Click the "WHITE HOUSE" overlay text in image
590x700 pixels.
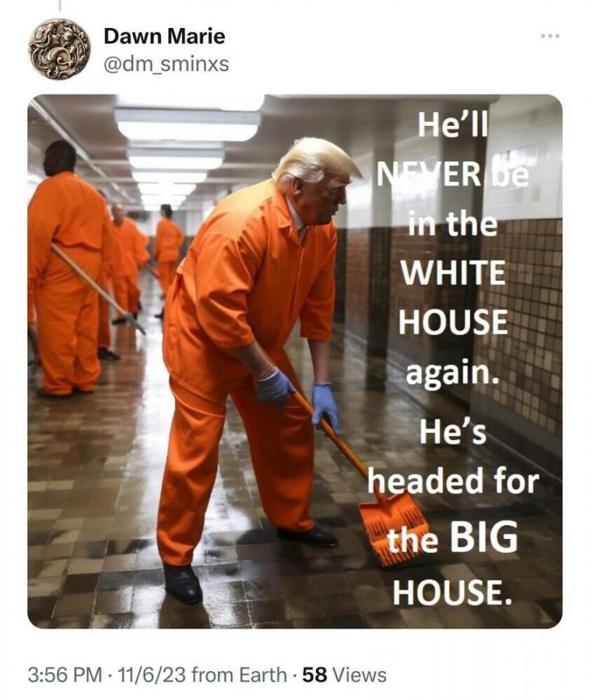453,297
